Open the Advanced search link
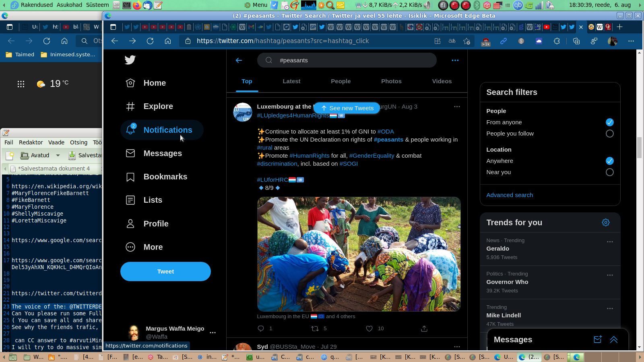The width and height of the screenshot is (644, 362). (x=510, y=195)
